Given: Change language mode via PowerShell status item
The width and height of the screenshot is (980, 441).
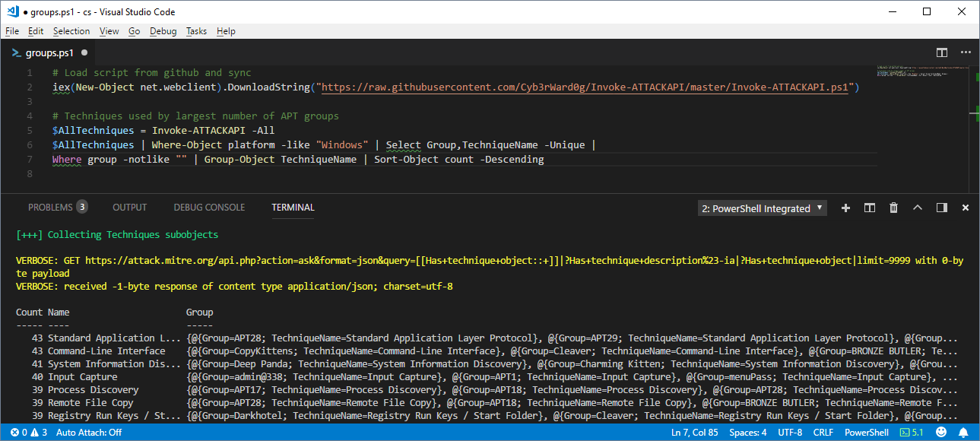Looking at the screenshot, I should [867, 433].
